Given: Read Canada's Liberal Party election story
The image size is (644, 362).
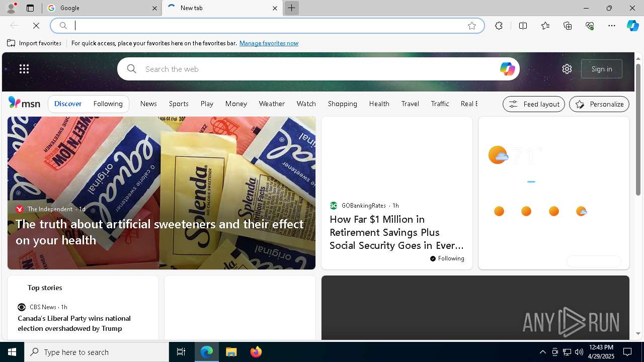Looking at the screenshot, I should point(74,323).
